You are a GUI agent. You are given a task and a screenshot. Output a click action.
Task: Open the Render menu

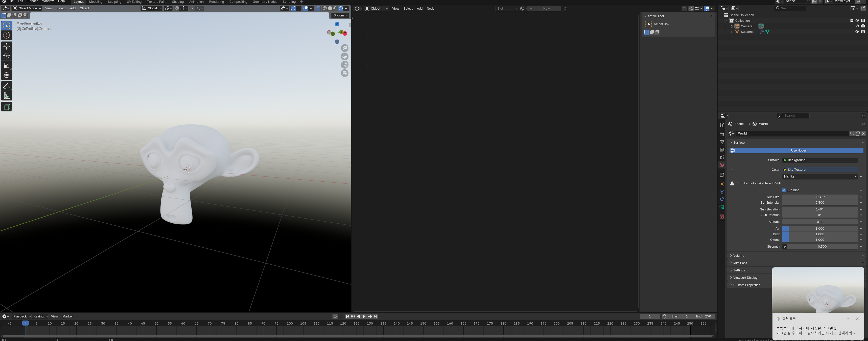(x=32, y=2)
